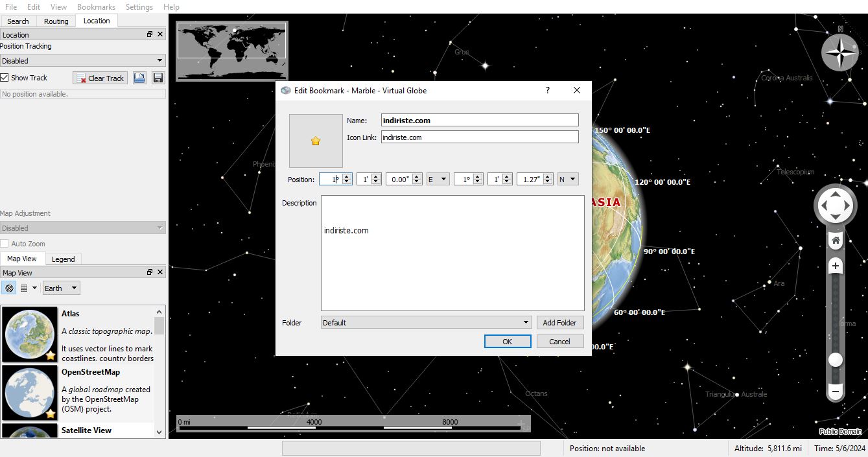Click map theme list scroll down arrow
Viewport: 868px width, 457px height.
[x=159, y=431]
